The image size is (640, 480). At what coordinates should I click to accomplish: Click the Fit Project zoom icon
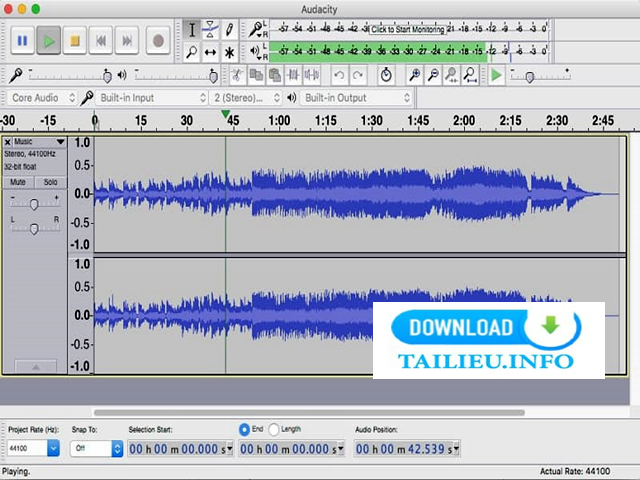pyautogui.click(x=470, y=75)
